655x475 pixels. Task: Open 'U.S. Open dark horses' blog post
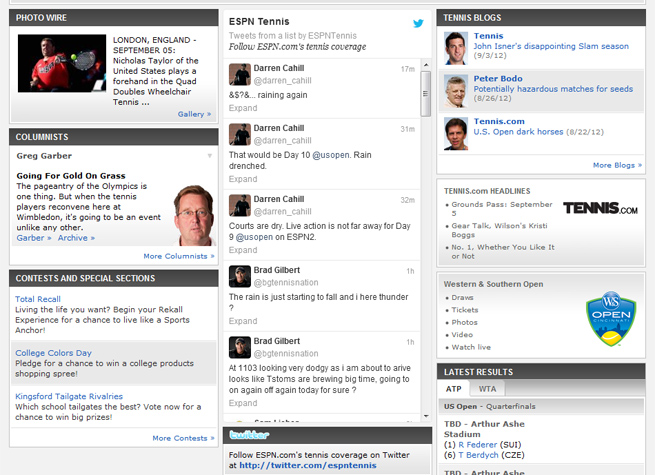518,132
